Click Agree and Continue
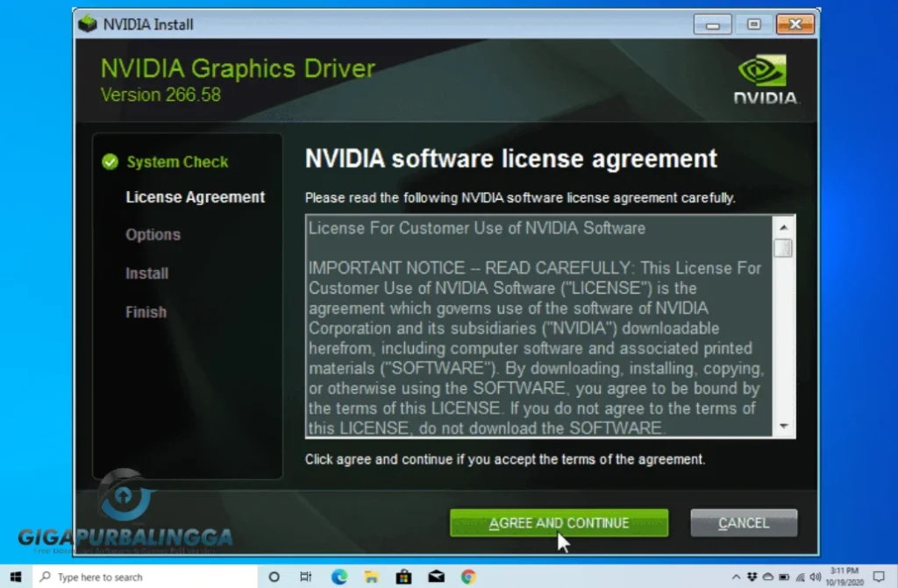 click(559, 522)
